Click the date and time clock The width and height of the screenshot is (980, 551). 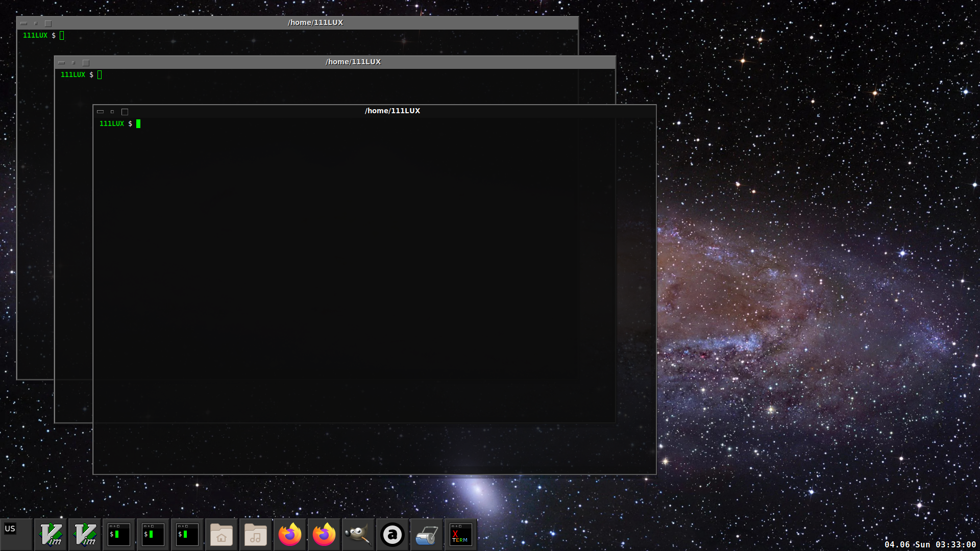click(930, 544)
